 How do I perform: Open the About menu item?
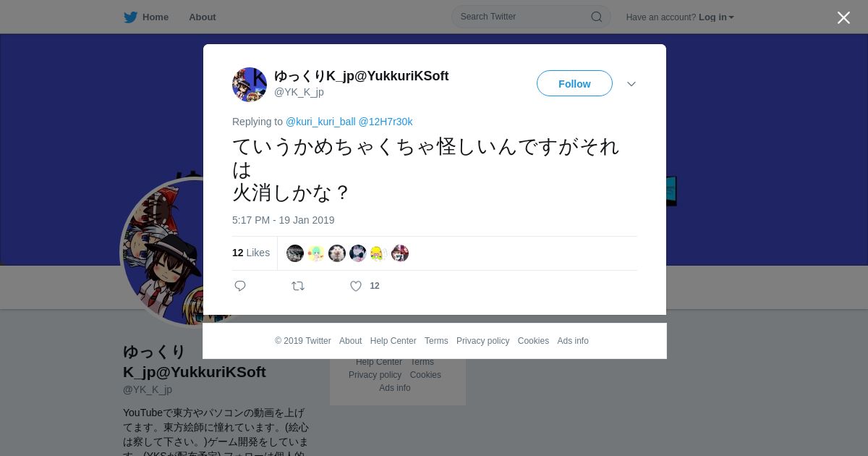pos(203,17)
